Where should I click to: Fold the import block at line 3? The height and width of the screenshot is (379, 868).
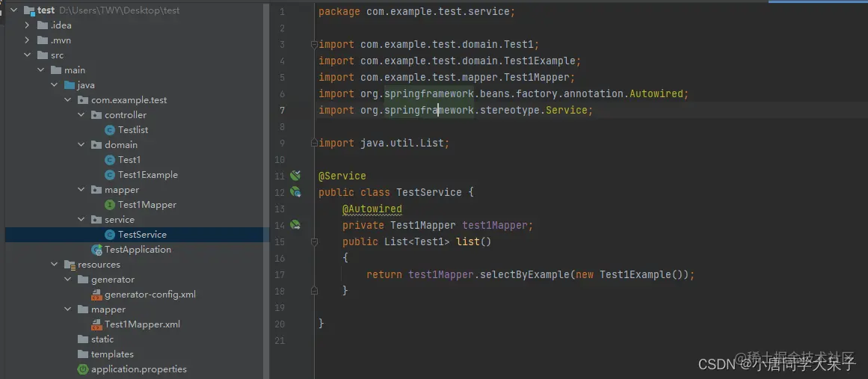tap(314, 44)
